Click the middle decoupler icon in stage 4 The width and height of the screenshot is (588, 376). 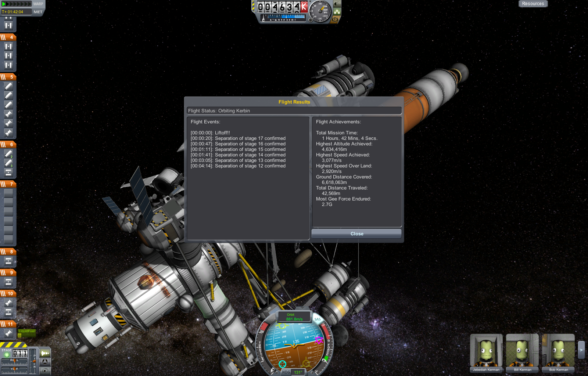pyautogui.click(x=8, y=56)
